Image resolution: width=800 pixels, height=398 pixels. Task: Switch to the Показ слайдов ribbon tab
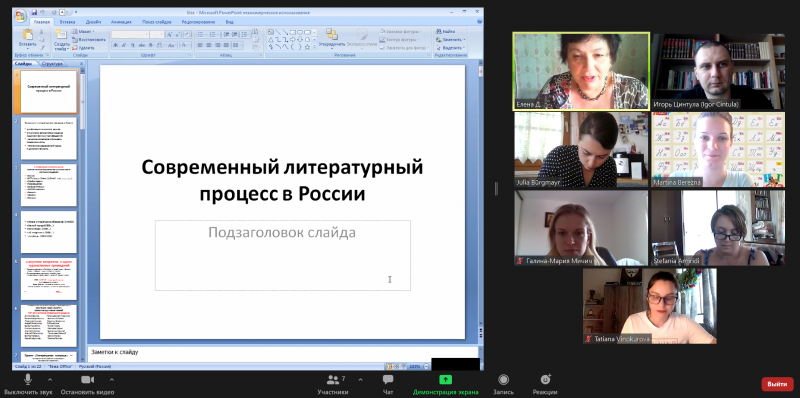click(x=157, y=22)
